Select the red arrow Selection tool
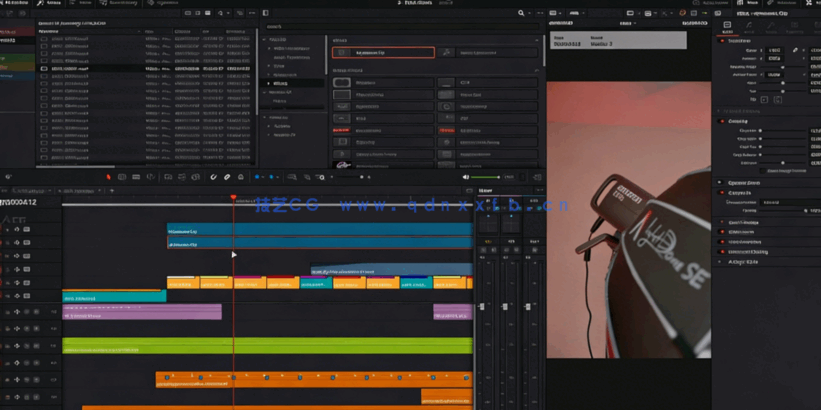Viewport: 821px width, 410px height. click(109, 177)
